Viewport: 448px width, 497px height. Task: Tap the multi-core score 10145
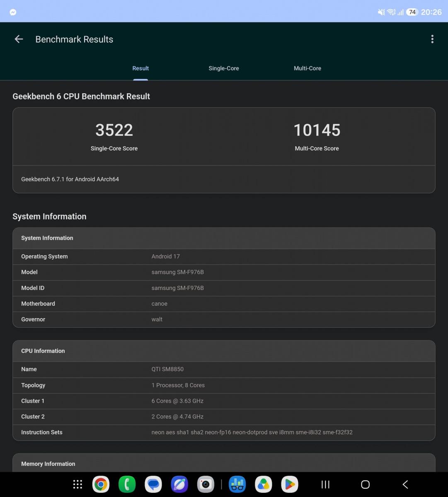[317, 130]
